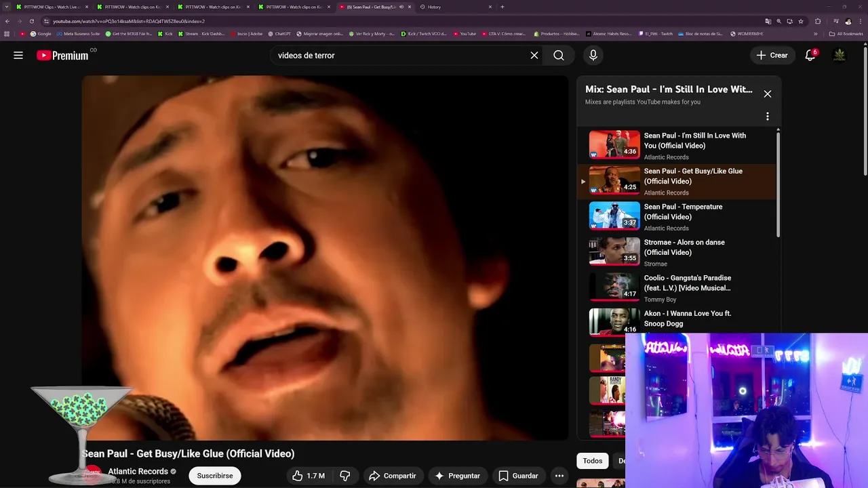Open the YouTube guide hamburger menu

[18, 56]
